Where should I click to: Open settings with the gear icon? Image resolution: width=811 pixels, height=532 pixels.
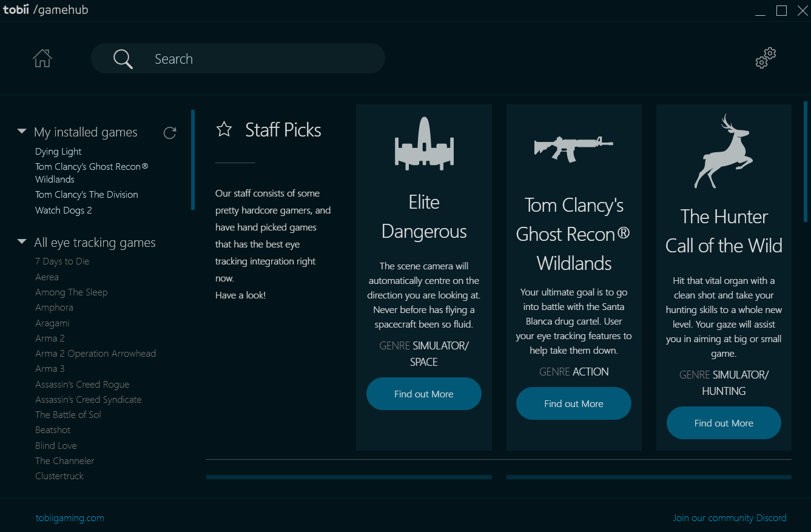(766, 58)
